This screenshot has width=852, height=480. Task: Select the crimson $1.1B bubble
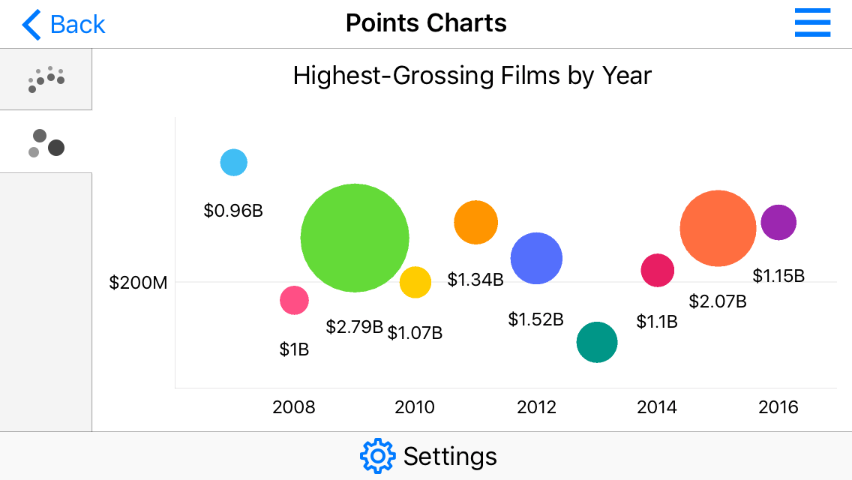tap(657, 270)
